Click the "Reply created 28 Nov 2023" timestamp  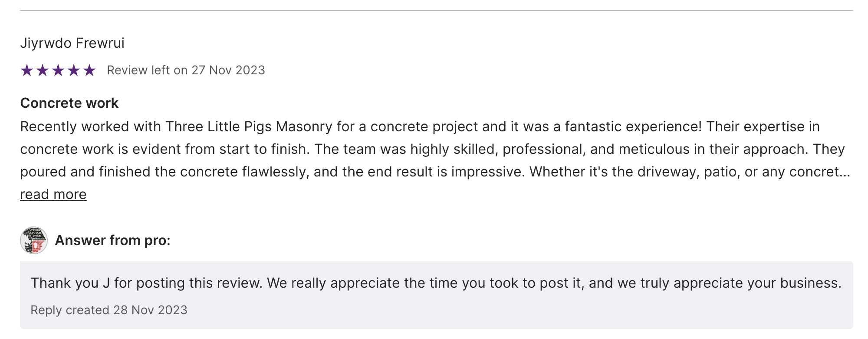(109, 310)
